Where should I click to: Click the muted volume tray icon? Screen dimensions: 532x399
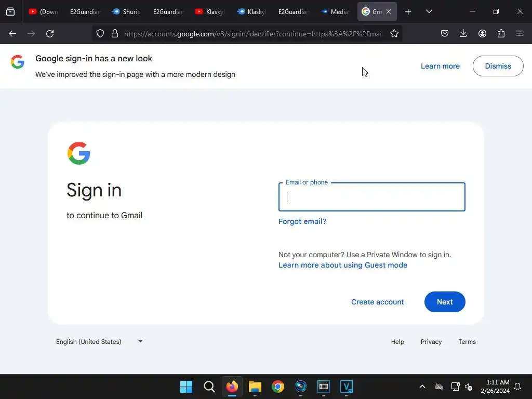coord(469,387)
